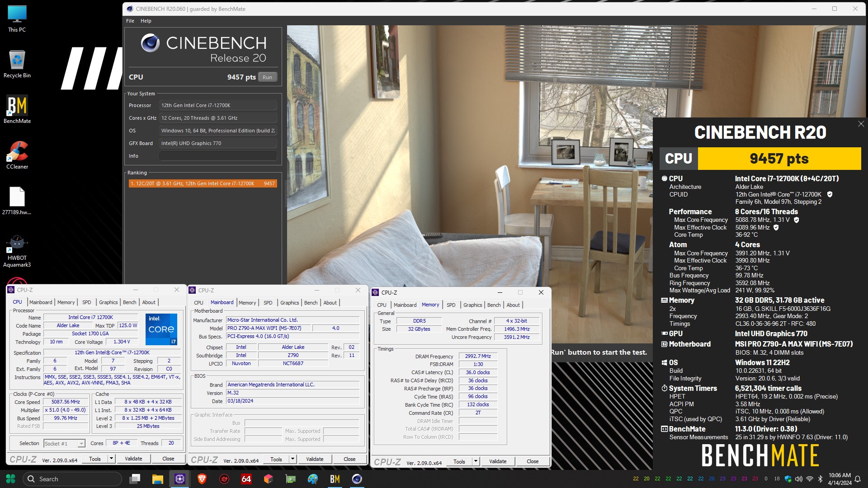The width and height of the screenshot is (868, 488).
Task: Open notification bell in taskbar
Action: click(x=857, y=479)
